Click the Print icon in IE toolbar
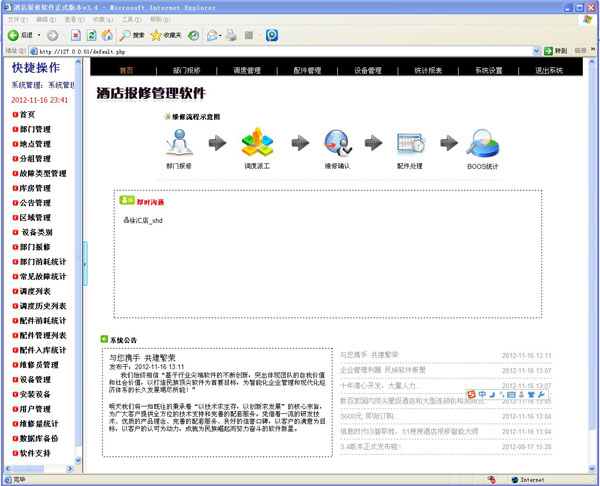Viewport: 600px width, 486px height. (x=231, y=35)
